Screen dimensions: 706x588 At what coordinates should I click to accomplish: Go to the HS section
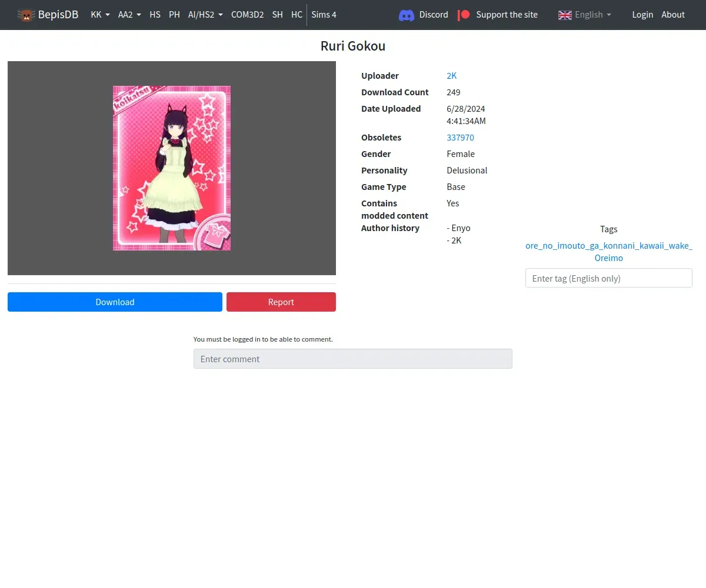(155, 15)
